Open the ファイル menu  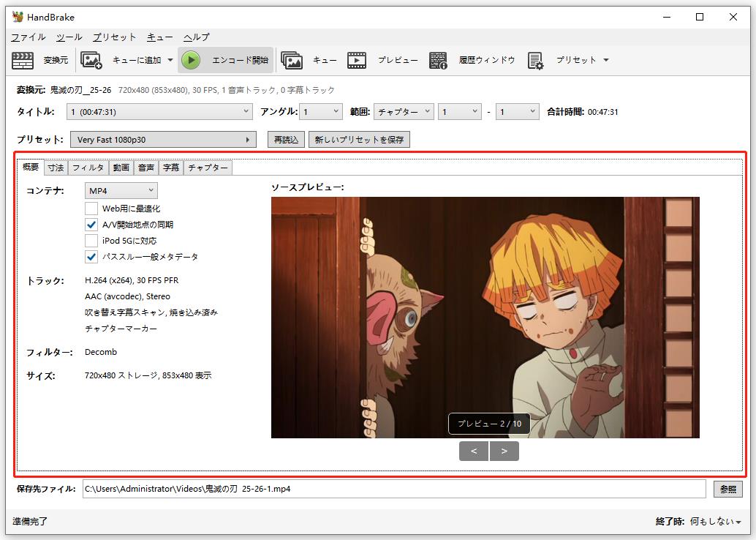coord(29,37)
